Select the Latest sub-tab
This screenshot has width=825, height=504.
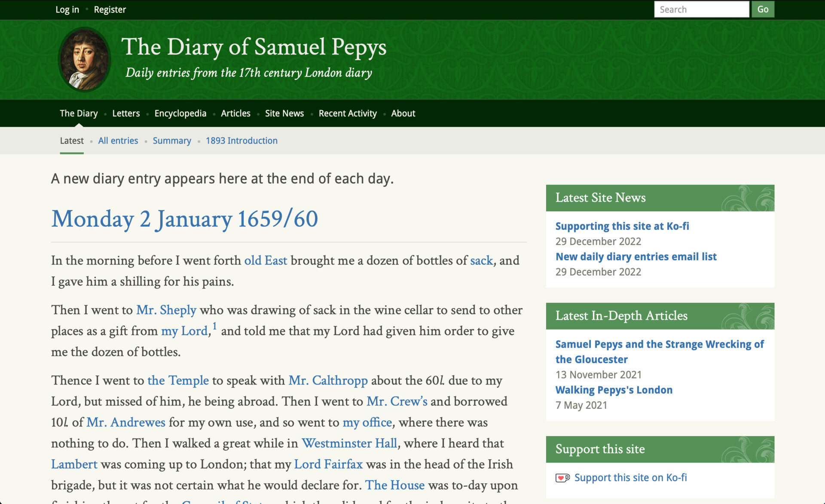(x=72, y=141)
